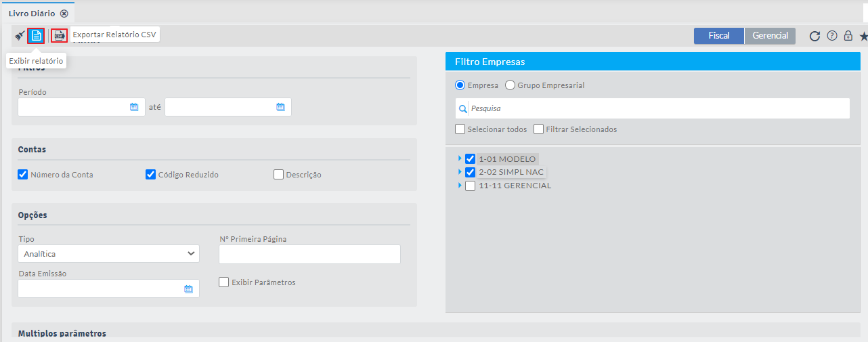Expand the 1-01 MODELO tree node

[x=460, y=158]
